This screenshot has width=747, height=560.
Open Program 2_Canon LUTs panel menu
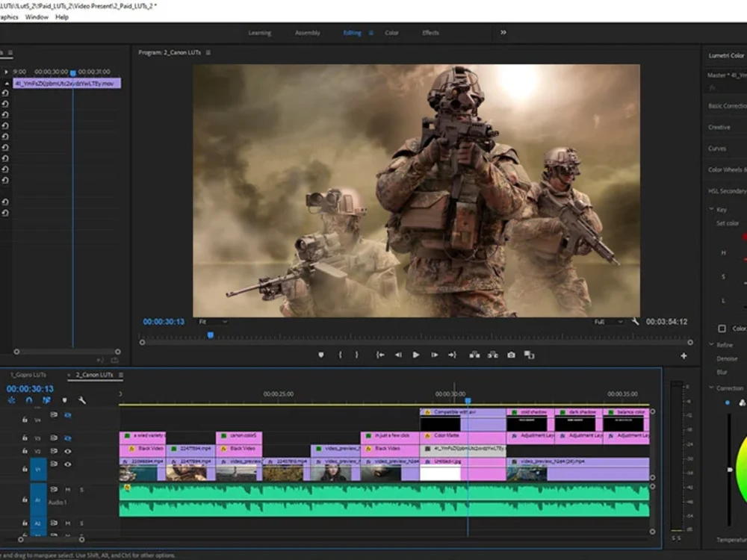208,52
